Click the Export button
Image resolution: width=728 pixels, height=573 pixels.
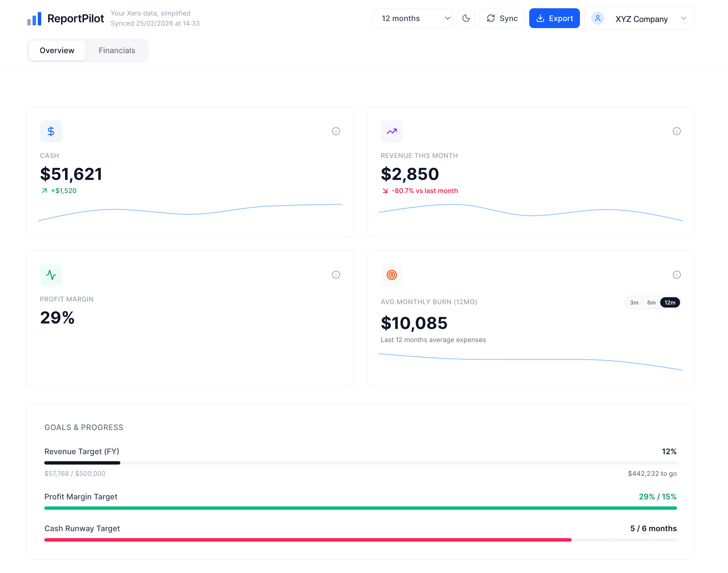[x=554, y=18]
